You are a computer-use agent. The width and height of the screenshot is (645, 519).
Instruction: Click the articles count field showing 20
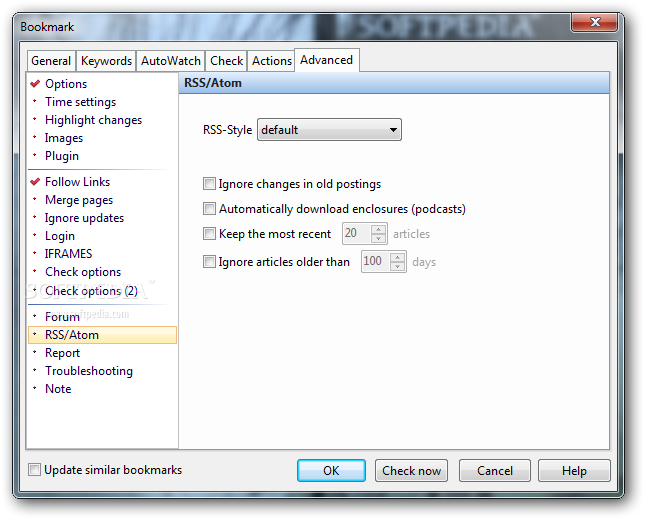point(356,233)
